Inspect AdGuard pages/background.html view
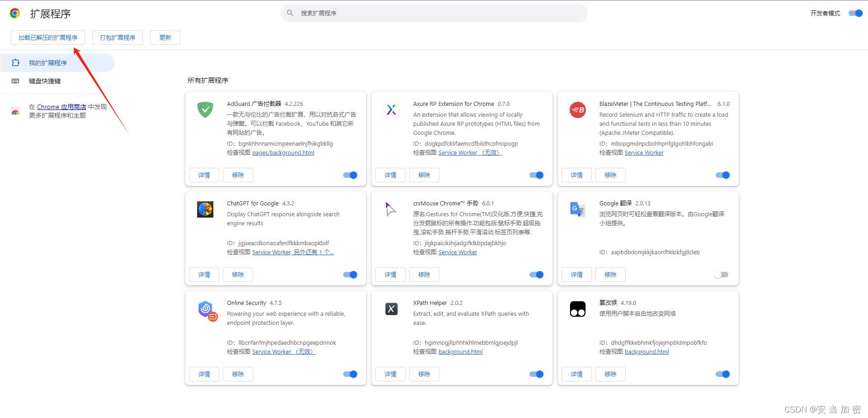868x418 pixels. [283, 153]
